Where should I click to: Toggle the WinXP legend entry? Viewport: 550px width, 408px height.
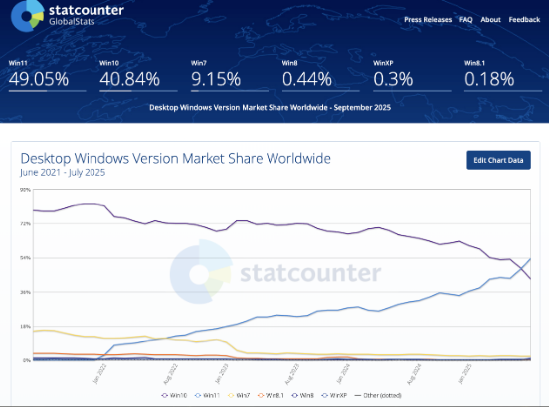click(x=334, y=395)
